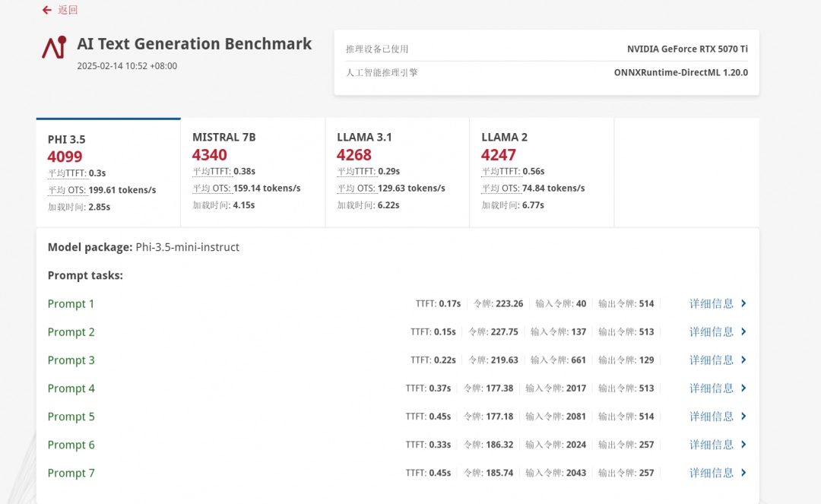Click the chevron arrow on Prompt 4 row
Image resolution: width=821 pixels, height=504 pixels.
click(x=743, y=388)
